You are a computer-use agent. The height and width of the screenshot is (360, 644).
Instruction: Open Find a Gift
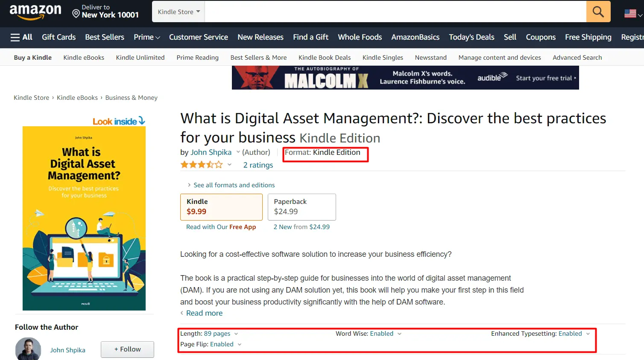pos(310,37)
